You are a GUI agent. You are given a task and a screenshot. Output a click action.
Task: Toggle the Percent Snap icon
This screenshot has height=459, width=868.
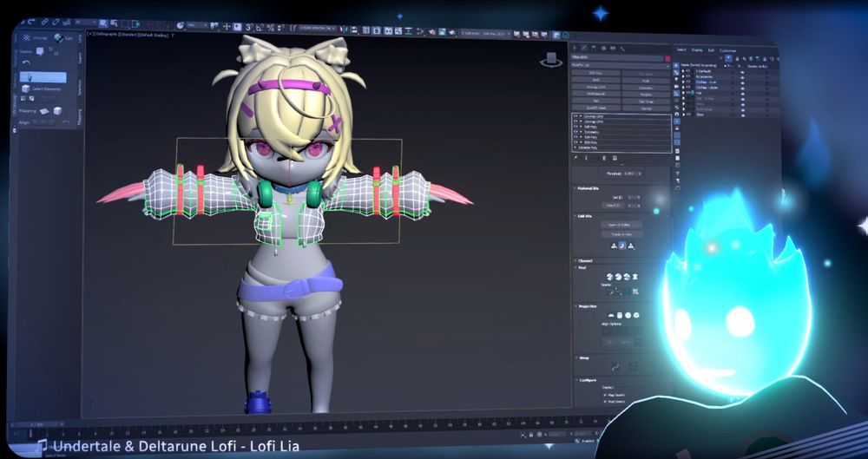[x=271, y=27]
